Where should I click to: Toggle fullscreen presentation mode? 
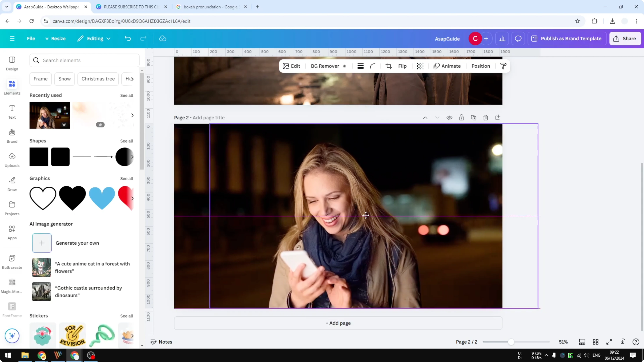(x=609, y=342)
